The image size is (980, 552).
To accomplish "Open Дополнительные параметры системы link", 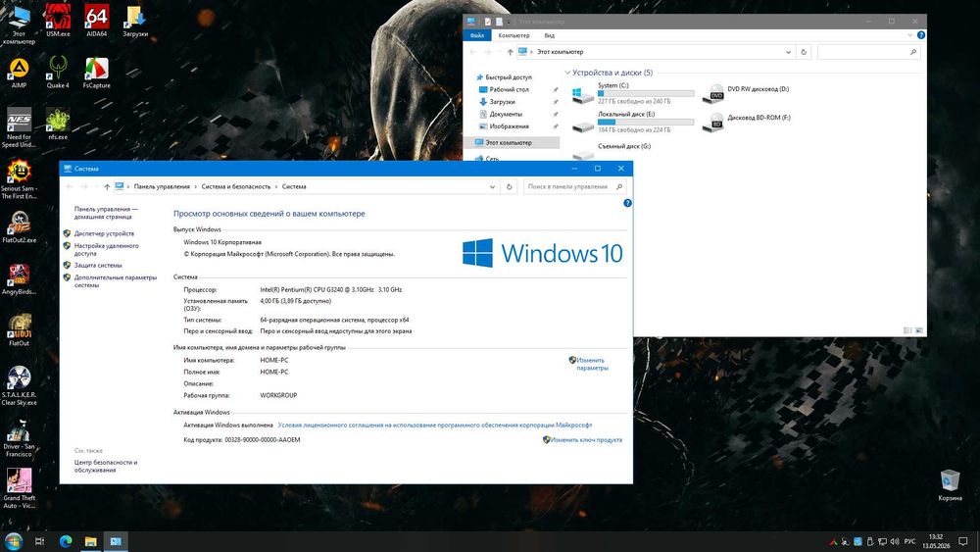I will coord(115,280).
